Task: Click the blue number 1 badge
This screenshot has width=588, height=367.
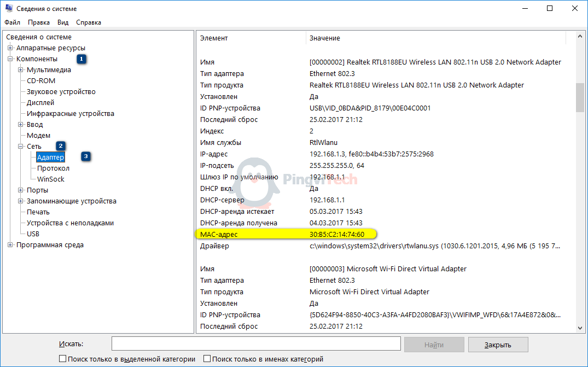Action: (x=81, y=59)
